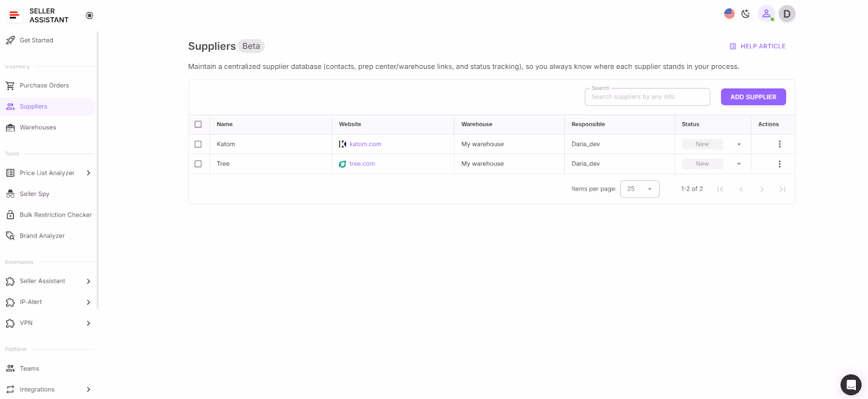The image size is (868, 399).
Task: Open Bulk Restriction Checker
Action: click(56, 215)
